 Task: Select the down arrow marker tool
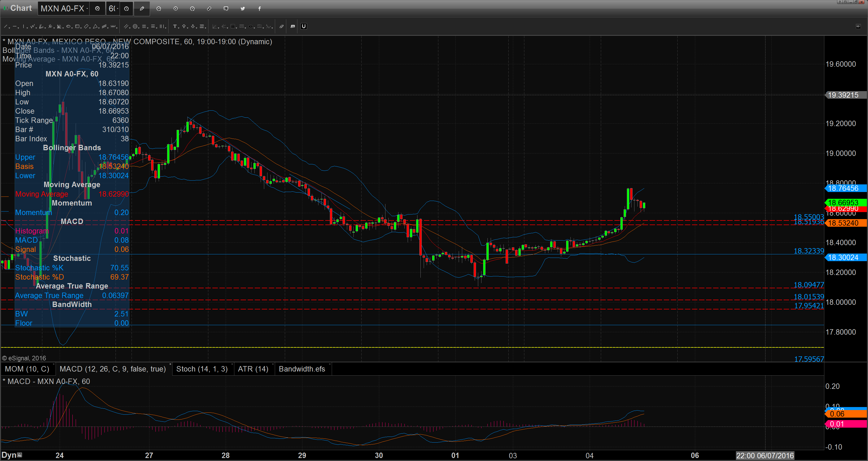[193, 26]
